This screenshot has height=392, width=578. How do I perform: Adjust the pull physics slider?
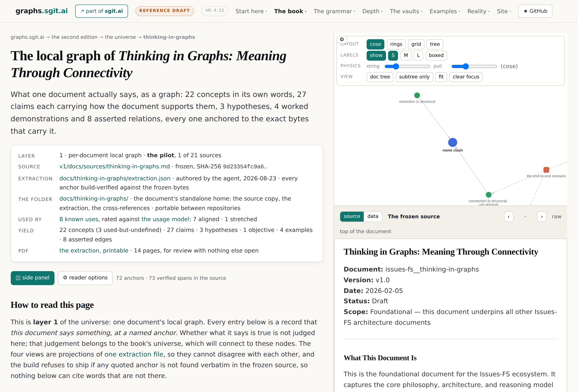pos(474,66)
